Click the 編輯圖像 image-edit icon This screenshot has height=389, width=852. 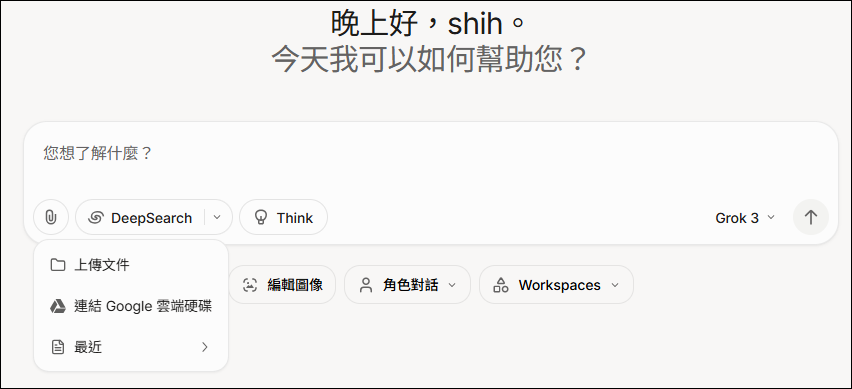[x=249, y=285]
